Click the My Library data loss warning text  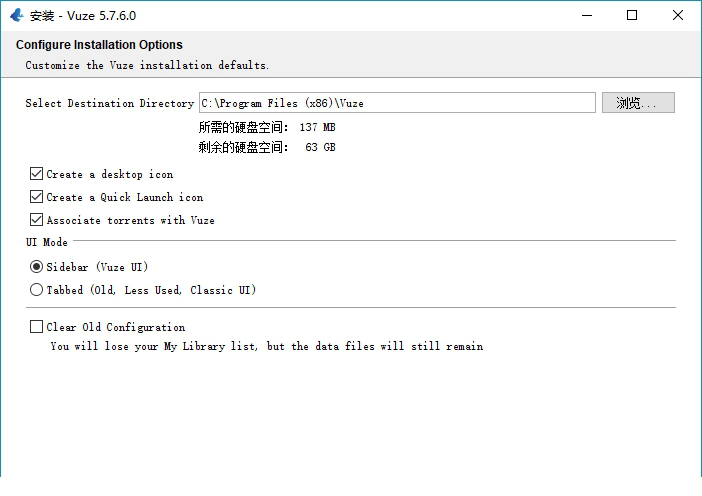[x=266, y=347]
